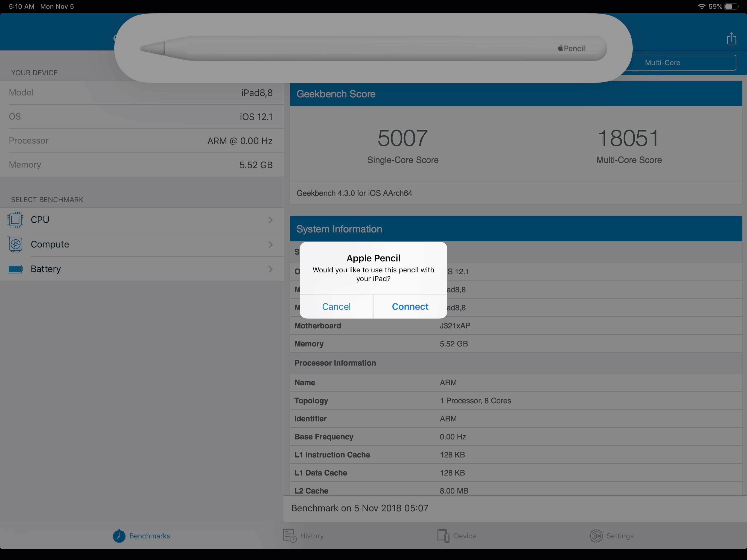
Task: Open the Benchmarks tab
Action: click(x=141, y=536)
